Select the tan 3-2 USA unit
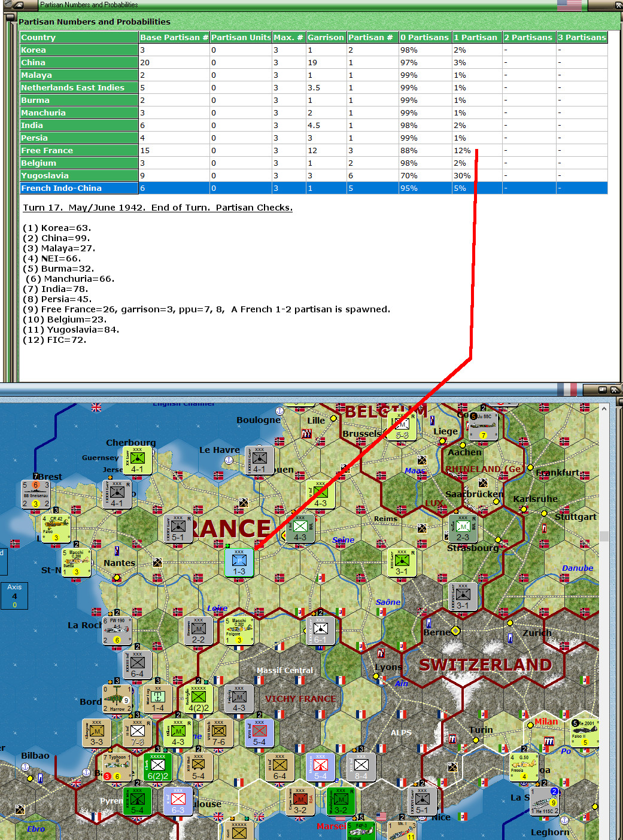The image size is (623, 840). [x=300, y=801]
